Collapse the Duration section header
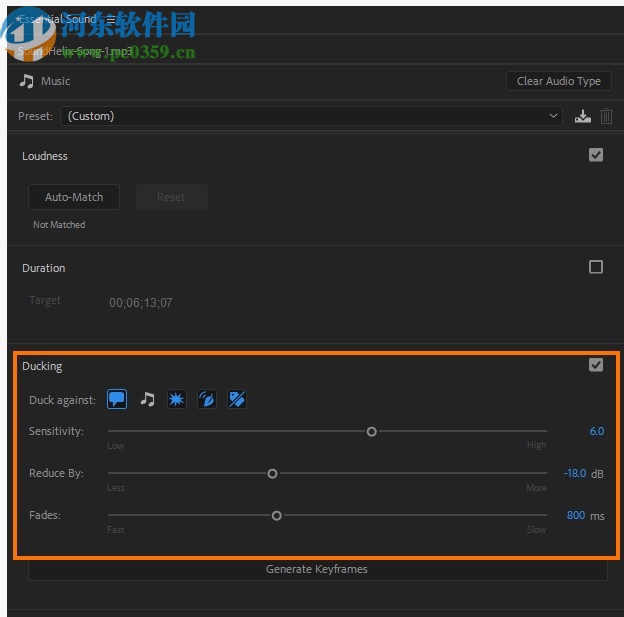 point(44,268)
